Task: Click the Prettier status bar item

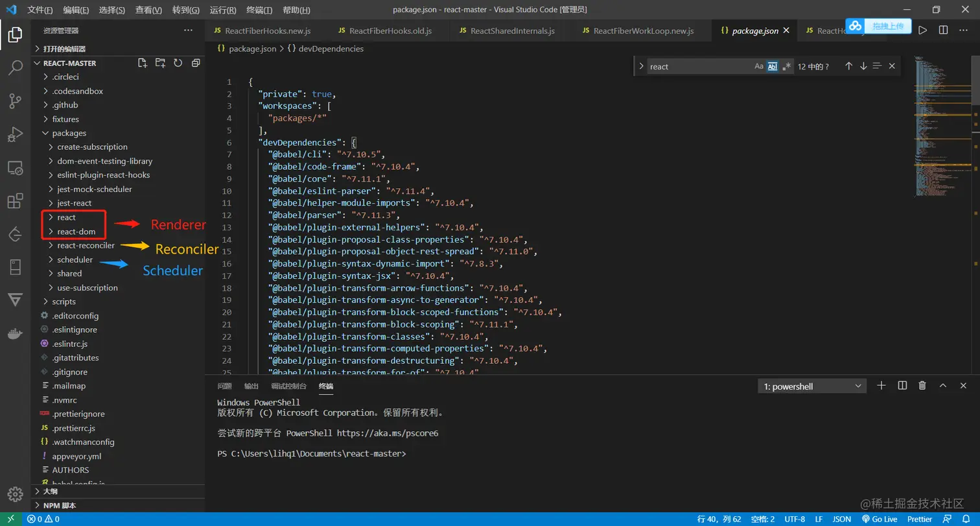Action: tap(920, 519)
